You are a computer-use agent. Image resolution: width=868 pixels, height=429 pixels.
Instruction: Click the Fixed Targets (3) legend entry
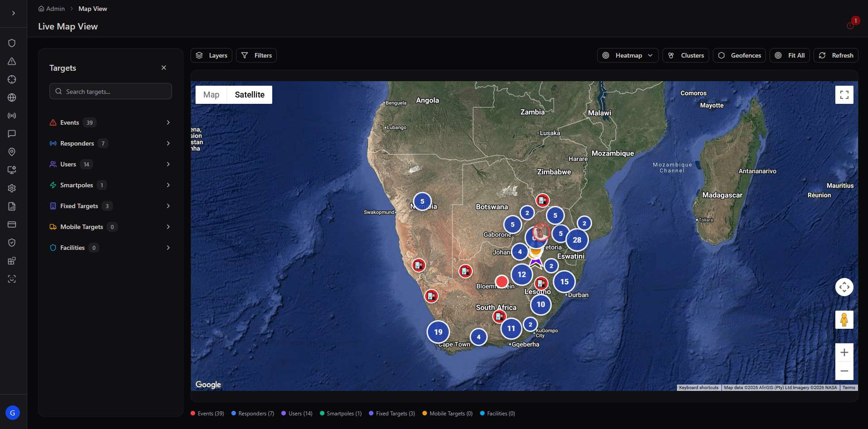point(392,413)
